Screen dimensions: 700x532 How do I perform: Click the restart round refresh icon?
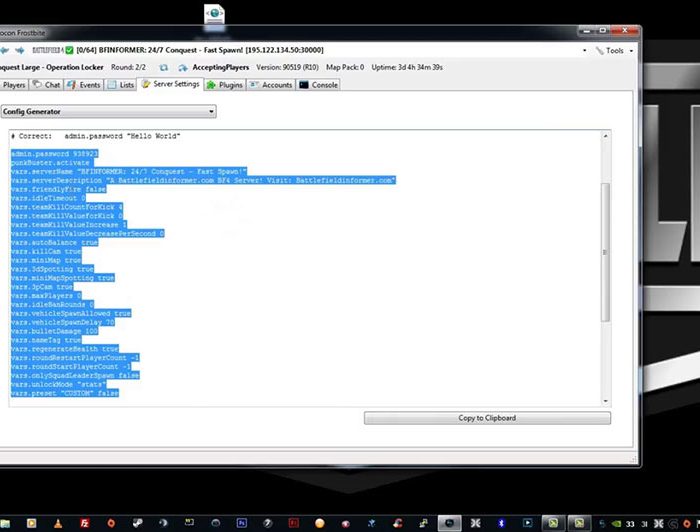[164, 67]
